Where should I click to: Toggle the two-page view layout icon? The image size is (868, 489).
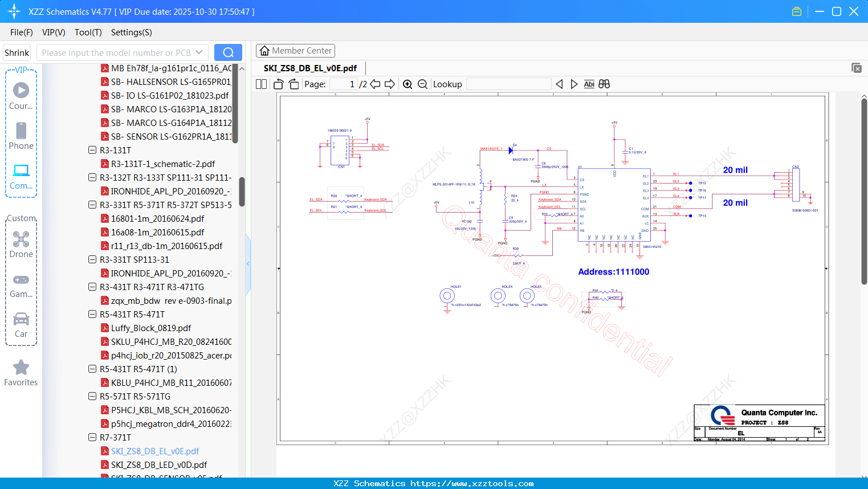click(262, 84)
